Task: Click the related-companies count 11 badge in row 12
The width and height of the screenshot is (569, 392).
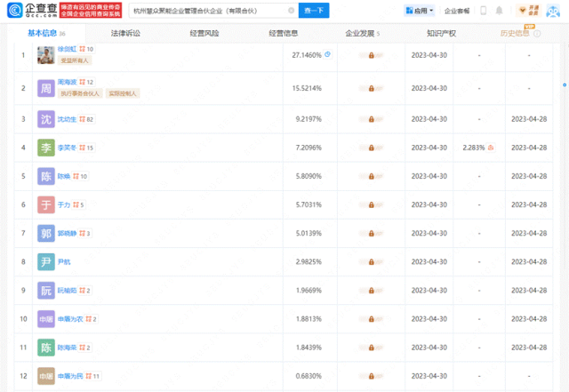Action: 92,376
